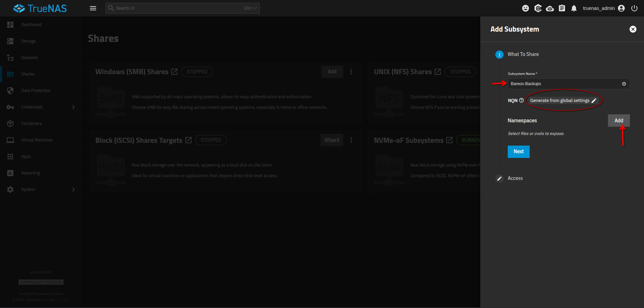Click the UNIX (NFS) Shares heading
This screenshot has width=644, height=308.
(403, 72)
